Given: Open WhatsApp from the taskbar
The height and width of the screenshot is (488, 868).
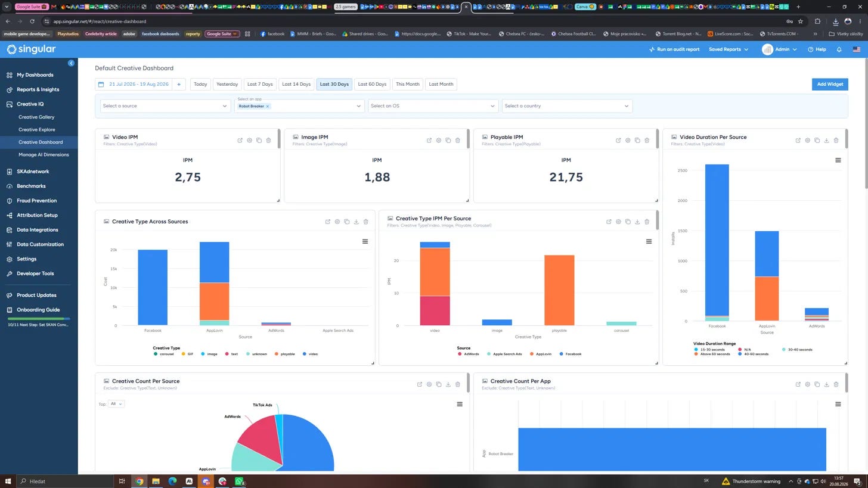Looking at the screenshot, I should [239, 481].
